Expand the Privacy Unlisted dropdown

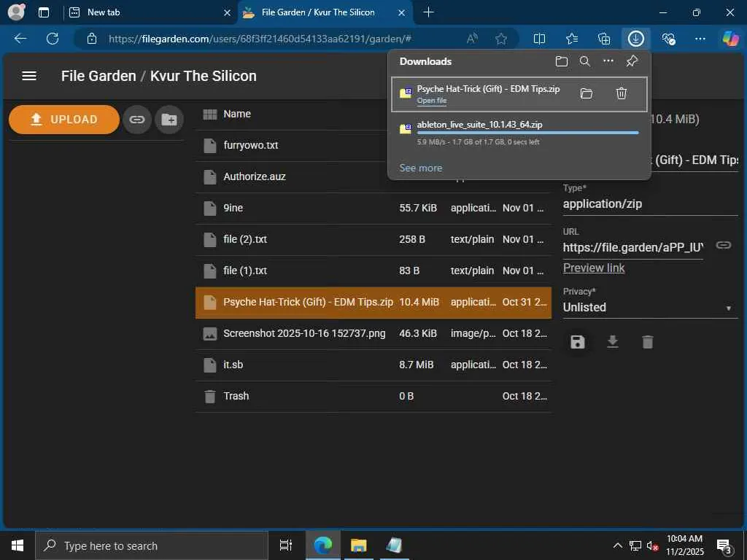pos(650,308)
